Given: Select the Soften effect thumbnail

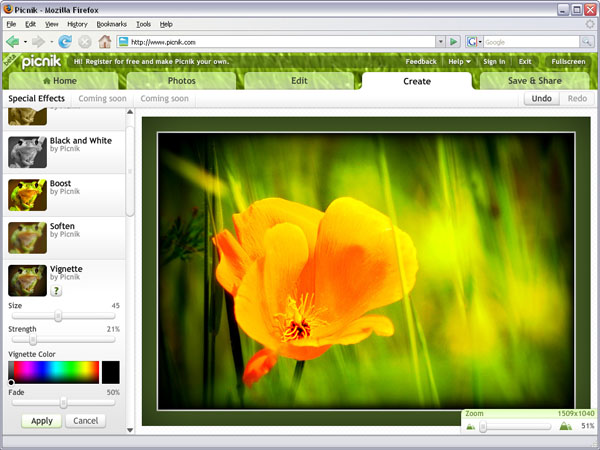Looking at the screenshot, I should pyautogui.click(x=28, y=238).
